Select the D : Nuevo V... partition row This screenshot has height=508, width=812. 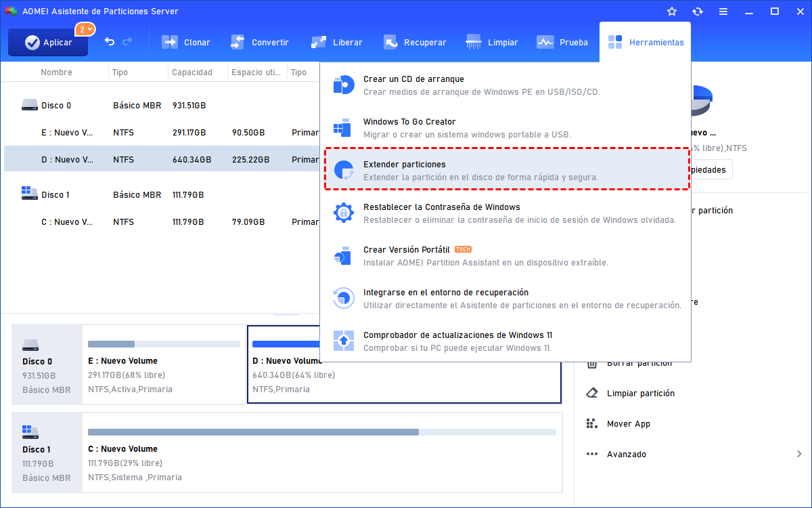[x=161, y=160]
